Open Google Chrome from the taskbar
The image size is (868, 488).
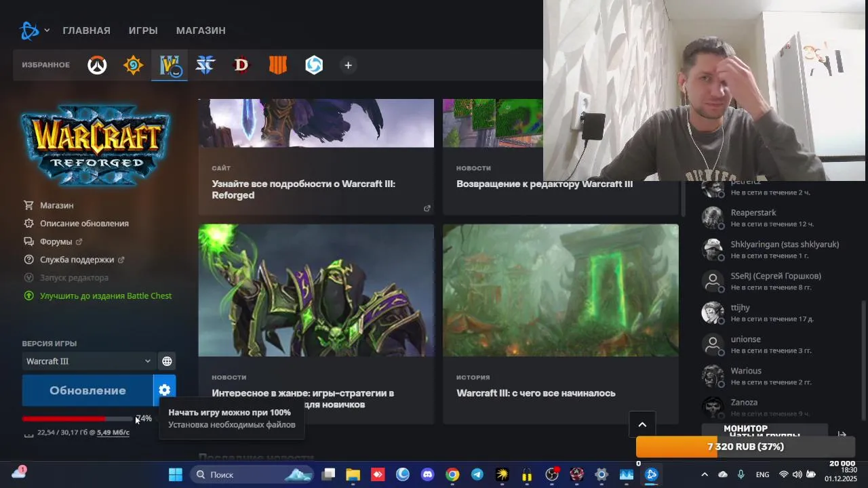[452, 474]
